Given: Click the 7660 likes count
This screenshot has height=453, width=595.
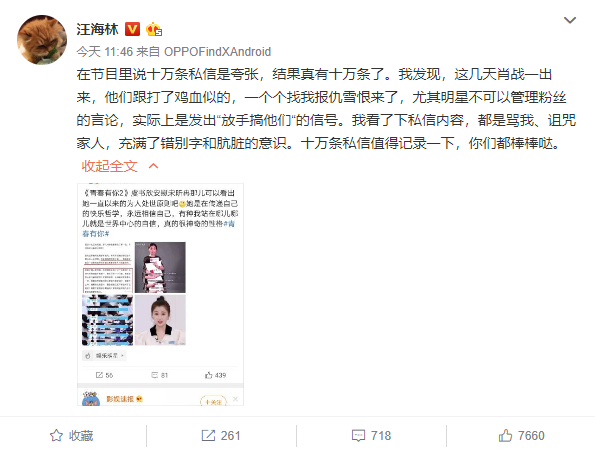Looking at the screenshot, I should pyautogui.click(x=531, y=436).
